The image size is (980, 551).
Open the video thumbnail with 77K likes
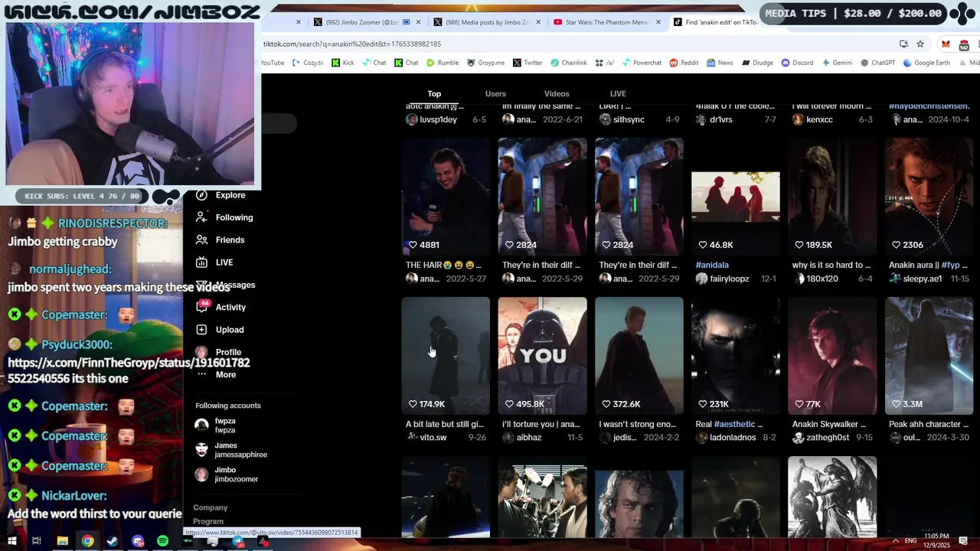[831, 355]
